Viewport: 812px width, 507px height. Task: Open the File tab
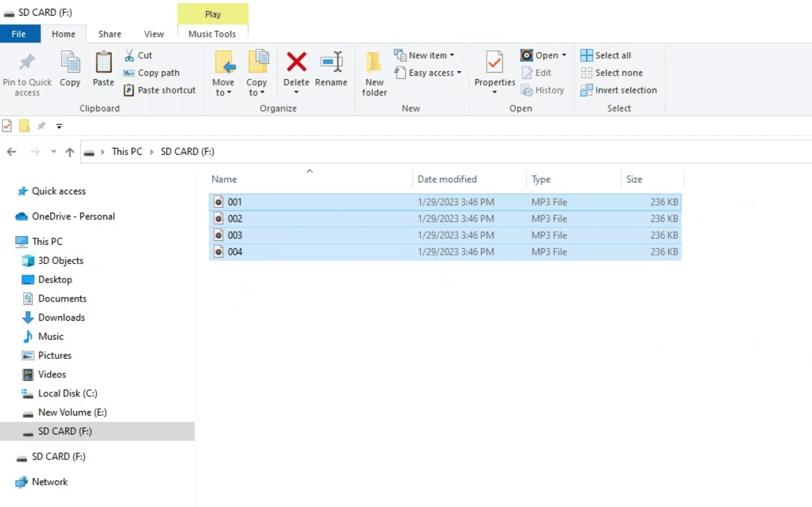click(x=19, y=34)
